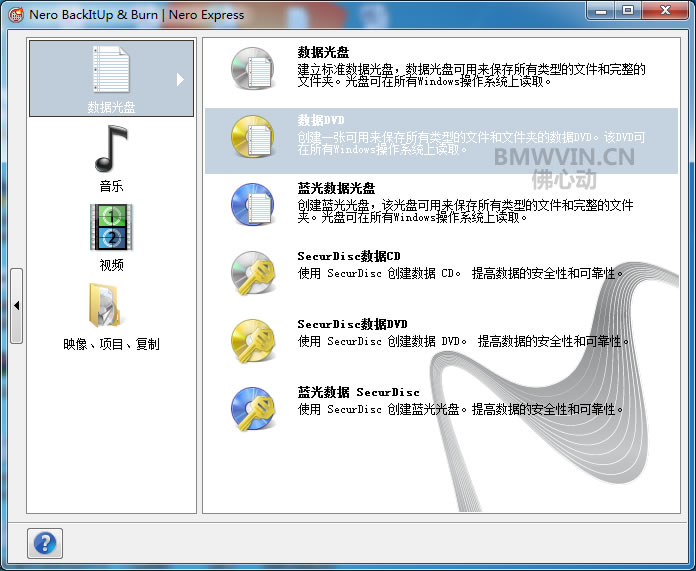Choose the 数据光盘 title in the list
Viewport: 696px width, 571px height.
coord(323,52)
